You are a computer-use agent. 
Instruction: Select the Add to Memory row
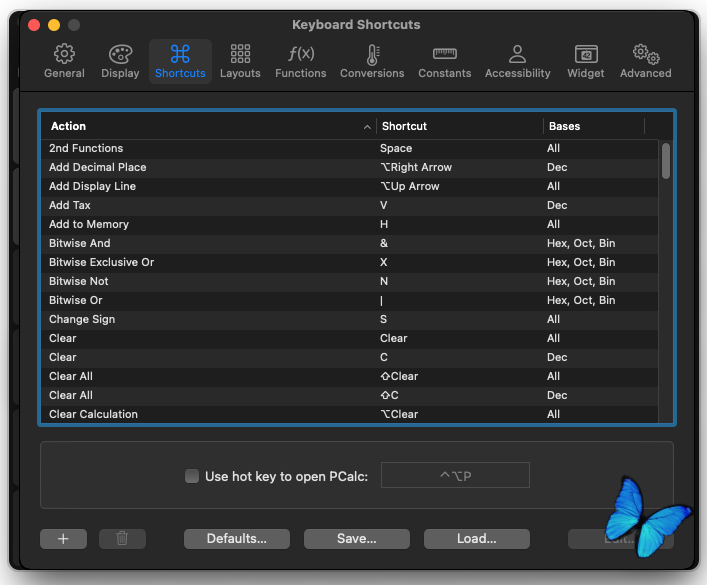349,224
